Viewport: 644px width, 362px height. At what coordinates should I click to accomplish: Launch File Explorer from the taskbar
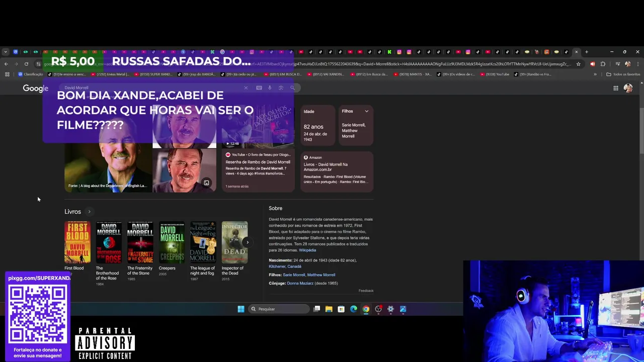tap(329, 309)
